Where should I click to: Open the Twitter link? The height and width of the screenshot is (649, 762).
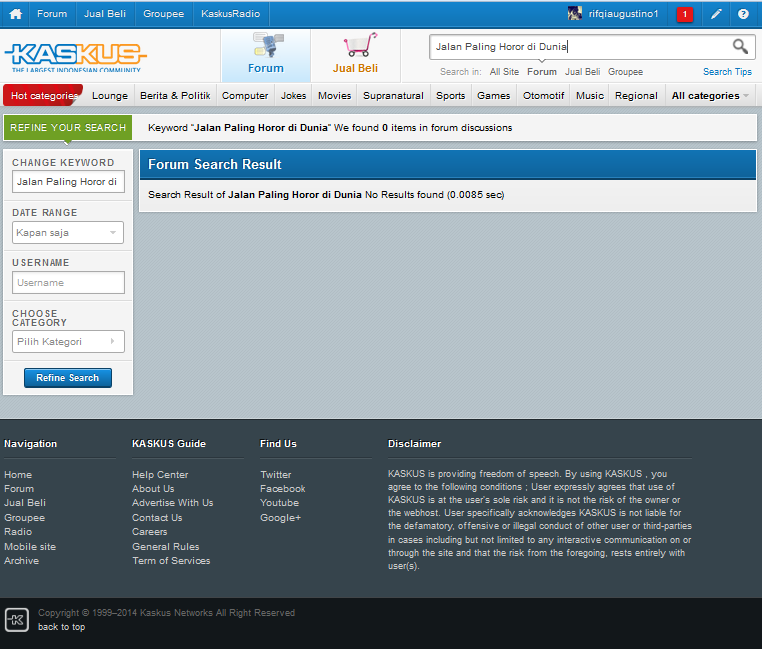(276, 474)
